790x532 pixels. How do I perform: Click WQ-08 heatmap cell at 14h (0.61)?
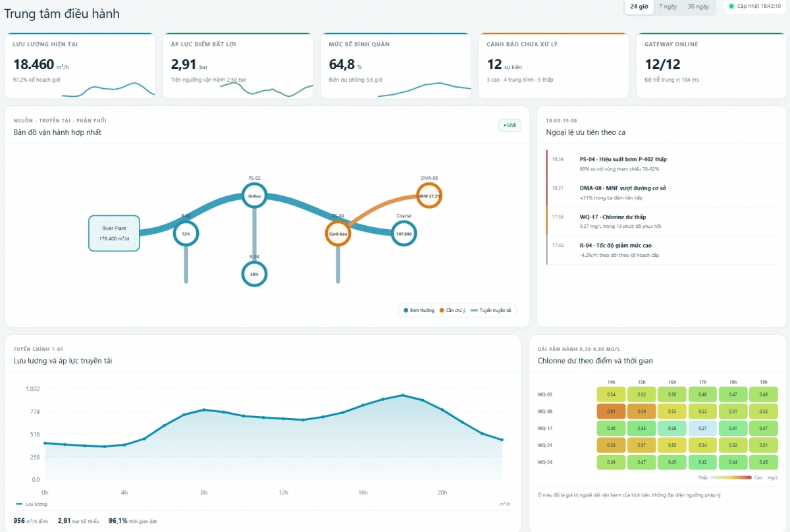tap(611, 412)
